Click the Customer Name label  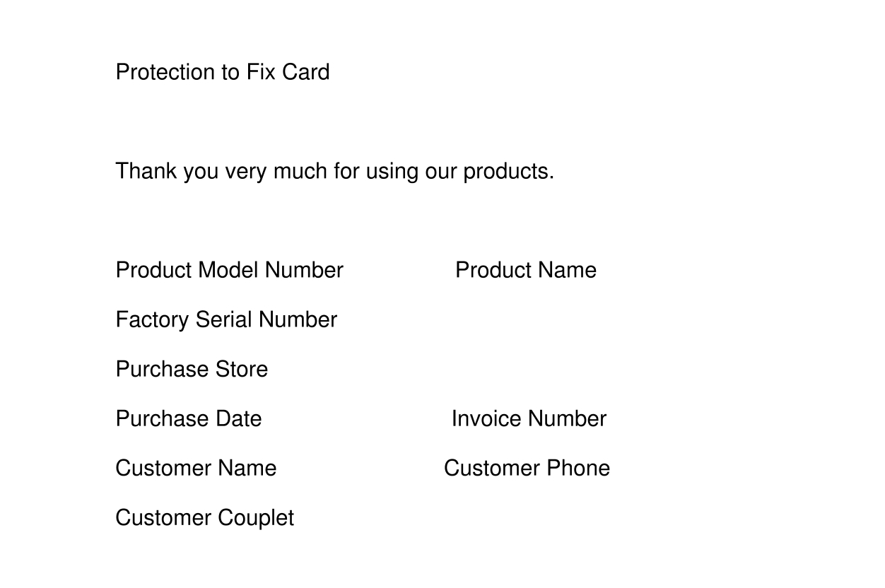point(196,468)
